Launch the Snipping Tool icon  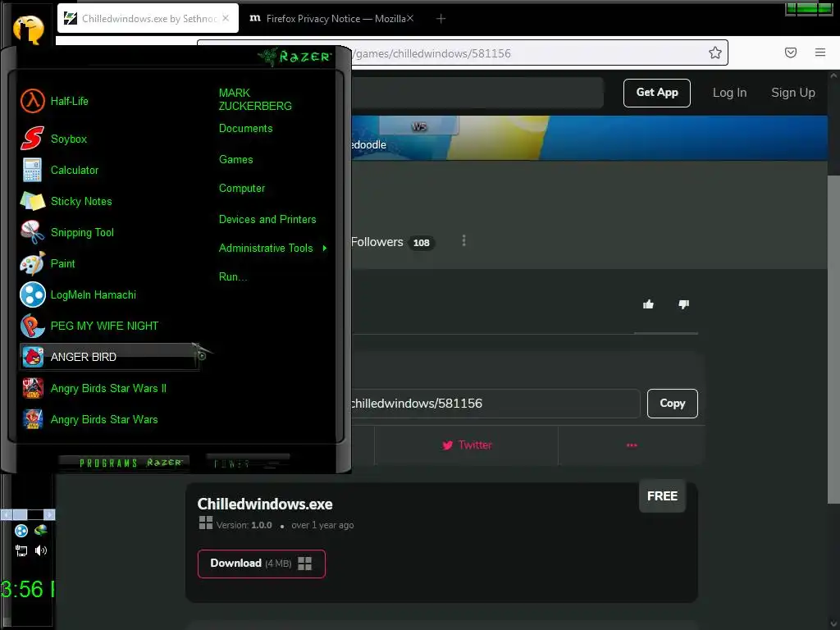(32, 232)
